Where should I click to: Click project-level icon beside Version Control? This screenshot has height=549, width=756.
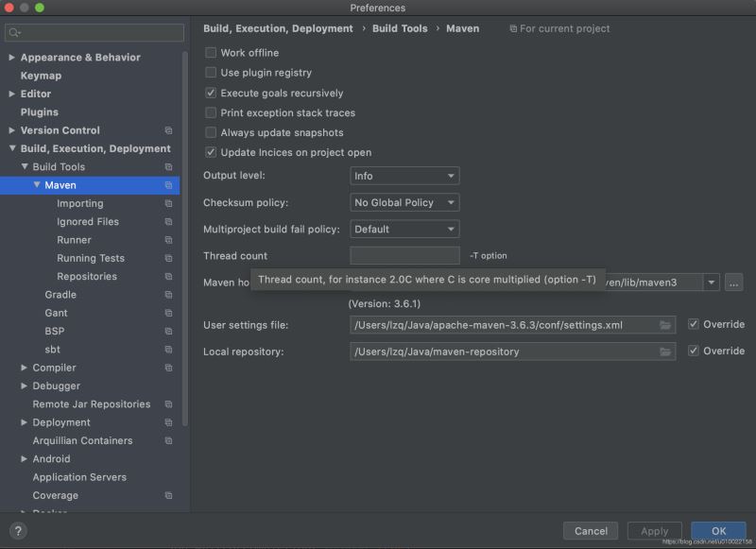(168, 130)
